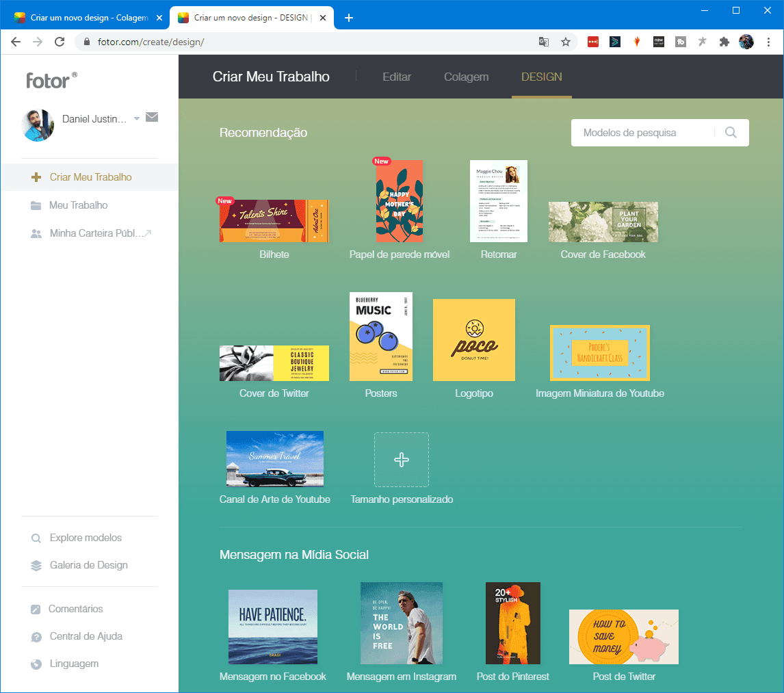
Task: Switch to the Colagem tab
Action: point(466,77)
